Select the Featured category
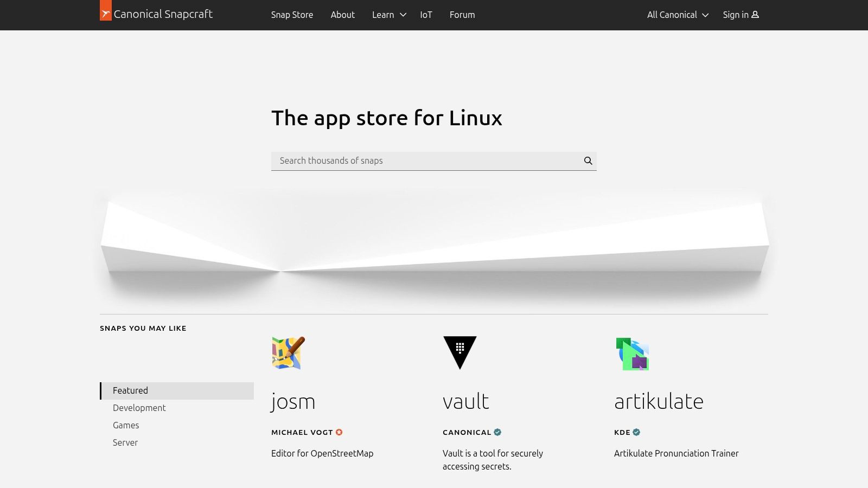The height and width of the screenshot is (488, 868). tap(177, 391)
